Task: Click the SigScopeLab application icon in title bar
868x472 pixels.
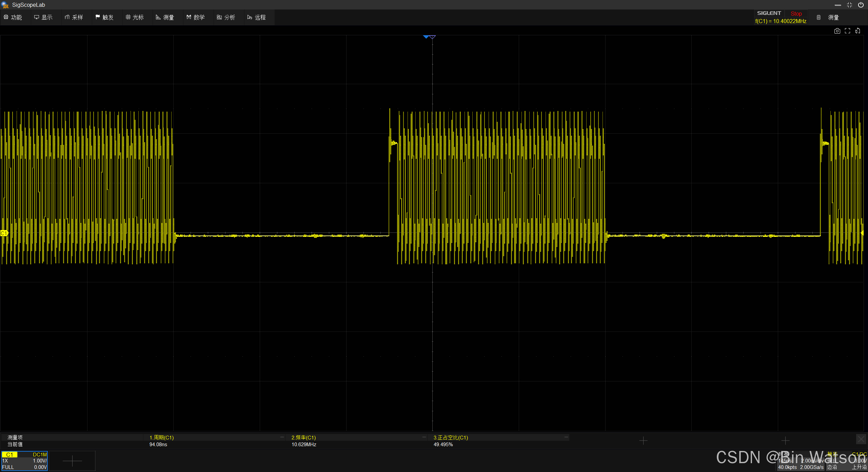Action: [5, 5]
